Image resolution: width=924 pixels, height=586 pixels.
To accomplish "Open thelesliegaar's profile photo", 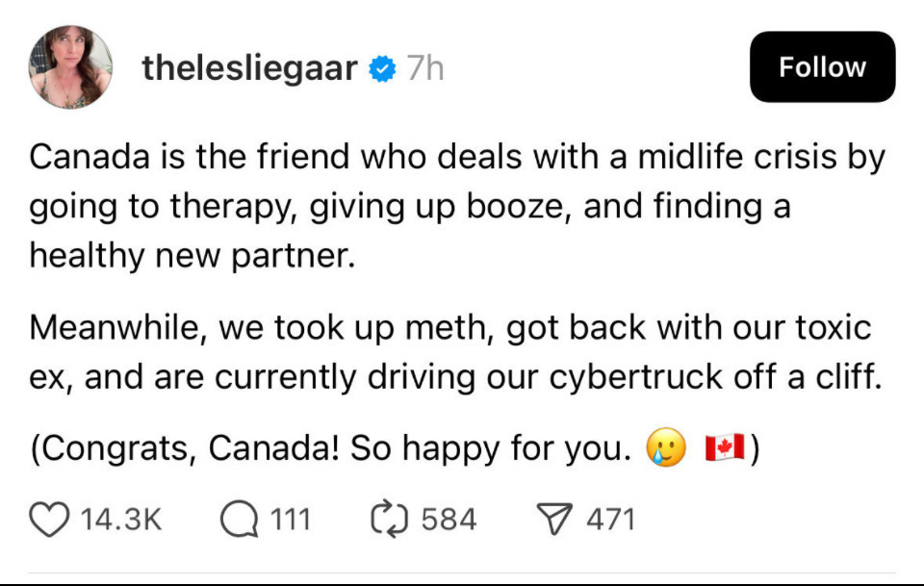I will [x=70, y=67].
